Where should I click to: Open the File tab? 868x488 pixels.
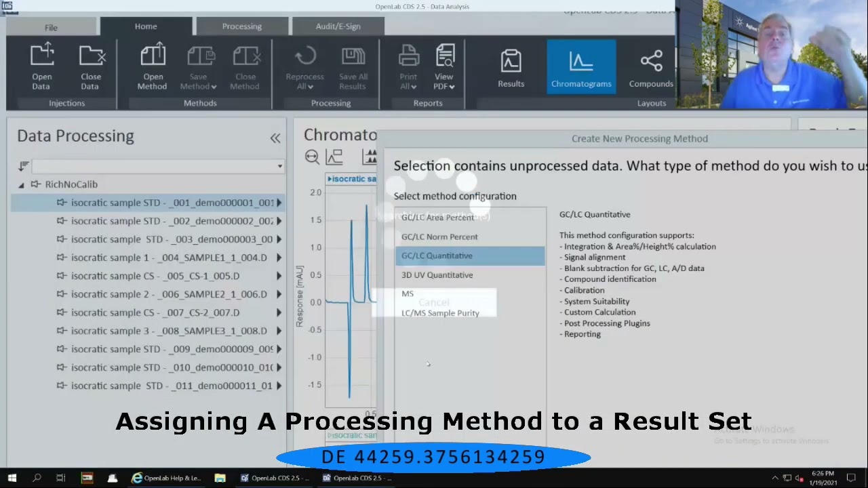(51, 27)
